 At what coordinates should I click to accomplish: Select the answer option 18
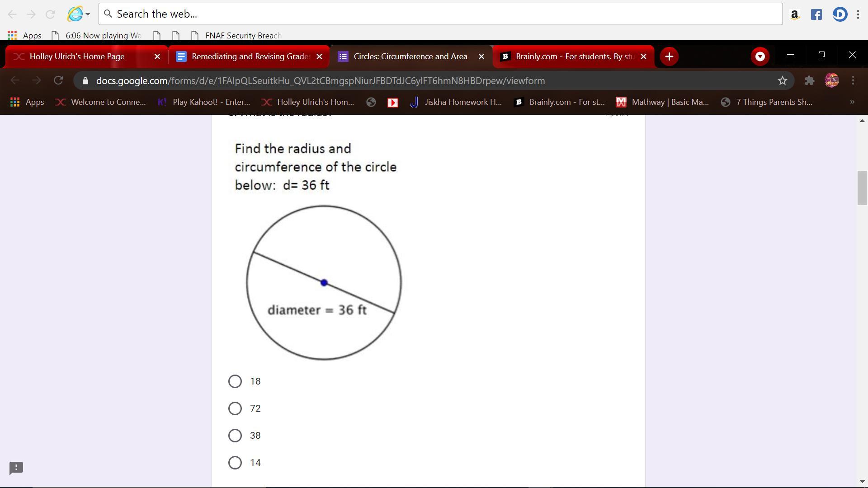click(235, 381)
